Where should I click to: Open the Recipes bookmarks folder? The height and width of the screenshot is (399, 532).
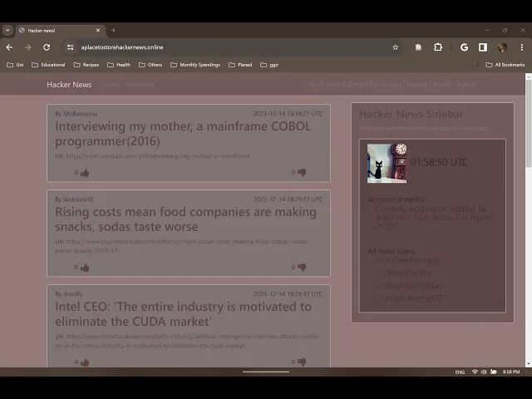point(86,65)
